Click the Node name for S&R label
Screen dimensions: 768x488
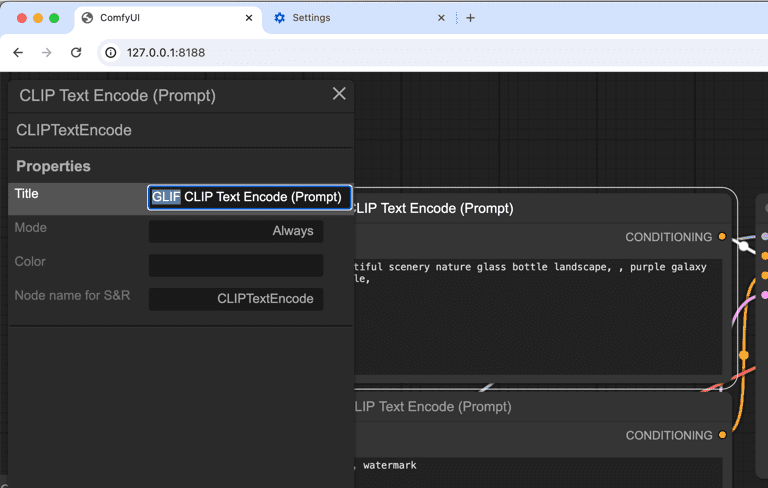[x=72, y=295]
